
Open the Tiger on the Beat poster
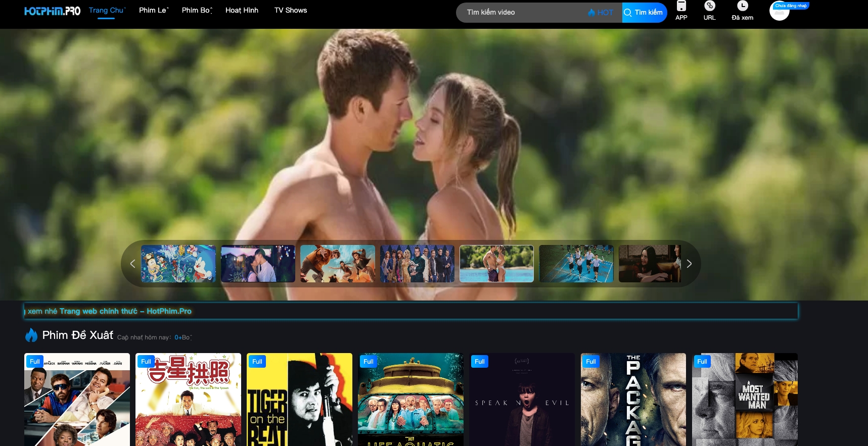[x=299, y=399]
